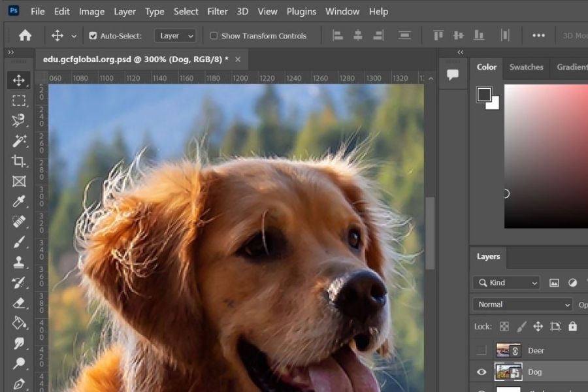Select the Eraser tool
Viewport: 588px width, 392px height.
pos(19,303)
